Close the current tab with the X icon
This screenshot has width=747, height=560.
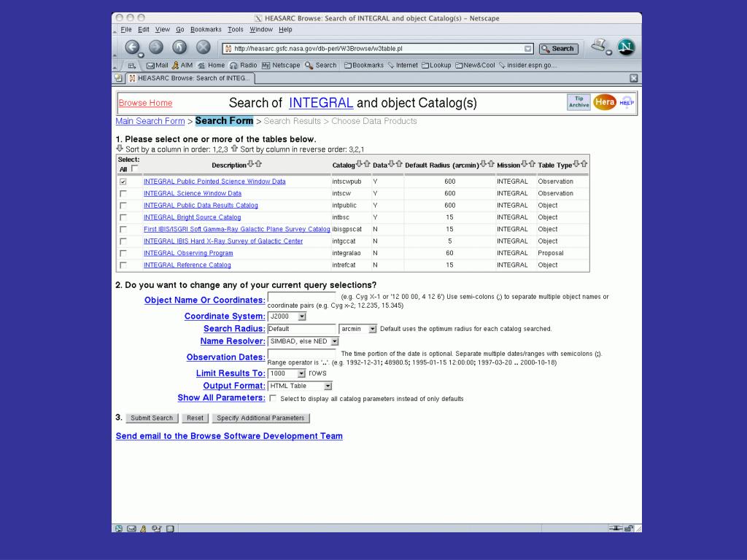click(634, 78)
